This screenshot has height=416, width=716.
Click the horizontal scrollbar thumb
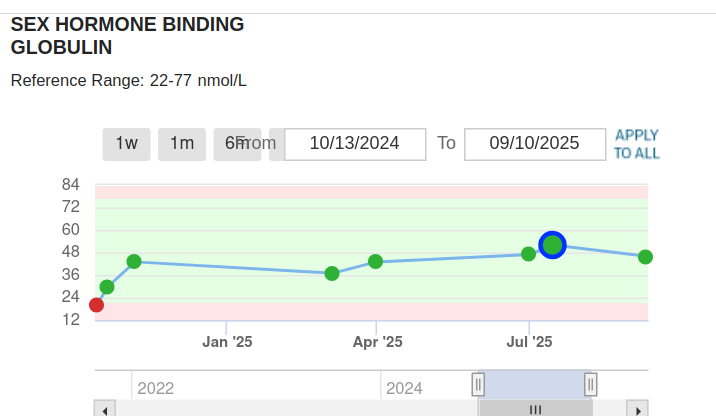coord(535,409)
